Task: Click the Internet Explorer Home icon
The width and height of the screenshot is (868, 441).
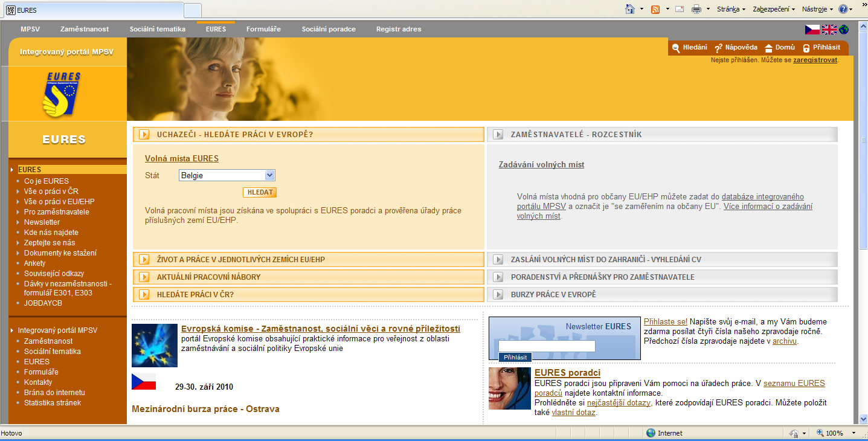Action: pos(631,9)
